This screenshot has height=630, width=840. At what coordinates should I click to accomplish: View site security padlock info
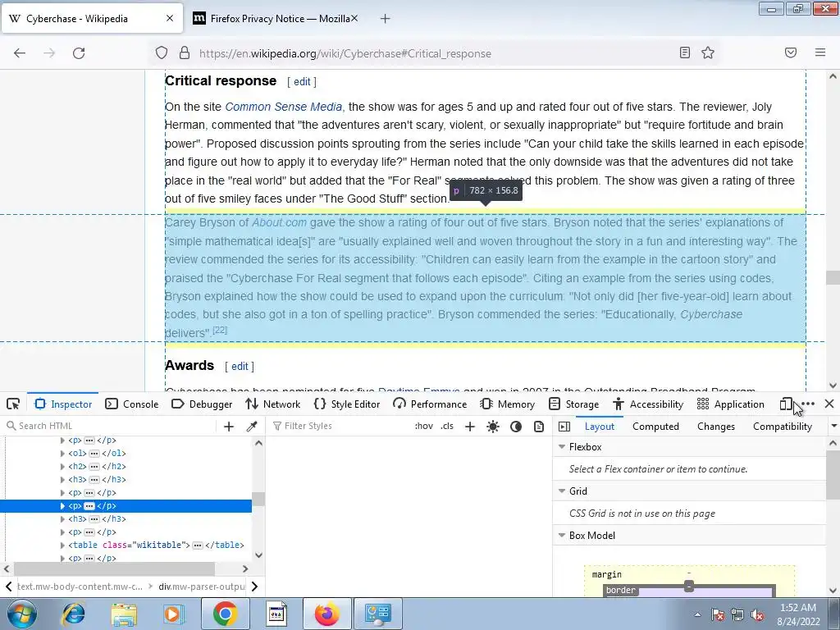click(x=185, y=53)
